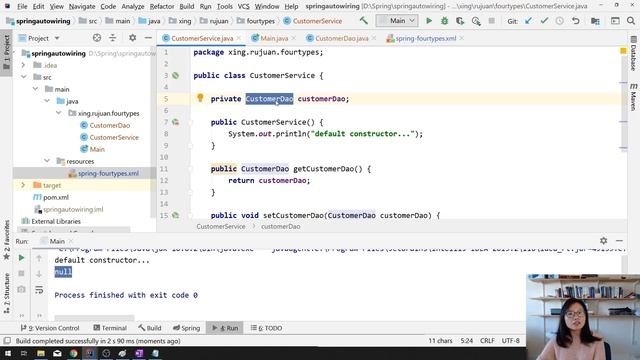Image resolution: width=640 pixels, height=360 pixels.
Task: Click customerDao breadcrumb below editor
Action: (x=280, y=226)
